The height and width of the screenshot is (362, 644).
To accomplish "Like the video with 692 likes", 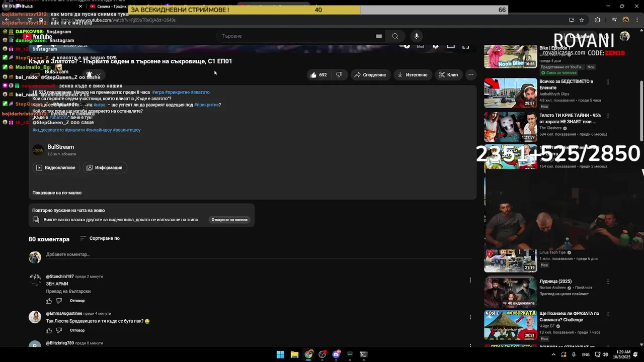I will point(318,75).
